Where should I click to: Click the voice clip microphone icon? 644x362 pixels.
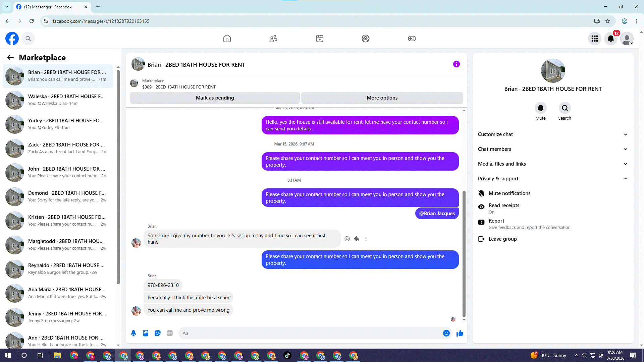133,333
